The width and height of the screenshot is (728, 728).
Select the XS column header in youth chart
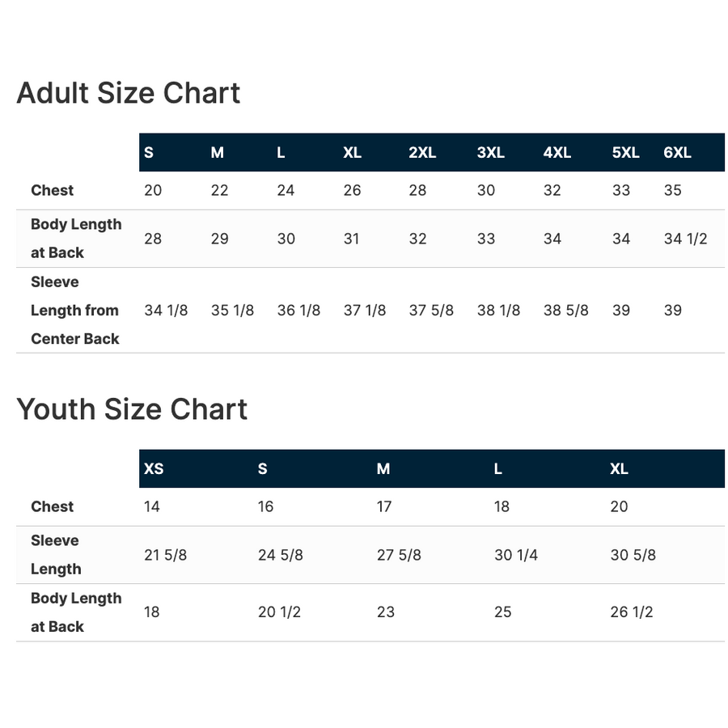(x=154, y=468)
